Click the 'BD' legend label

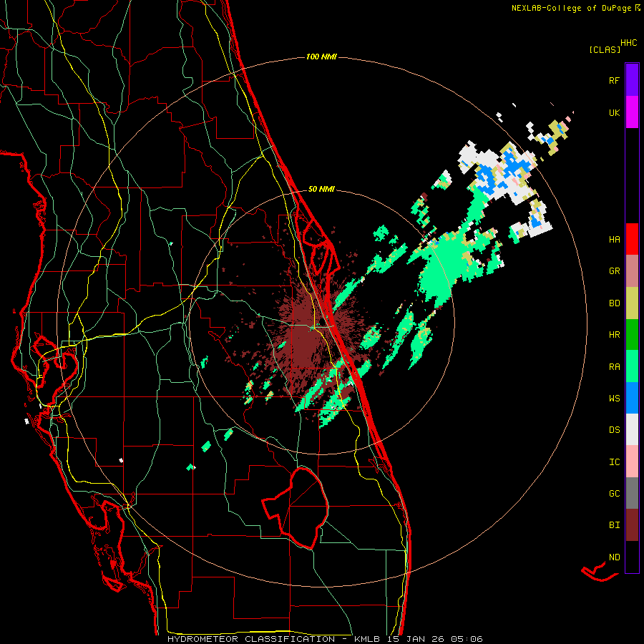tap(614, 303)
